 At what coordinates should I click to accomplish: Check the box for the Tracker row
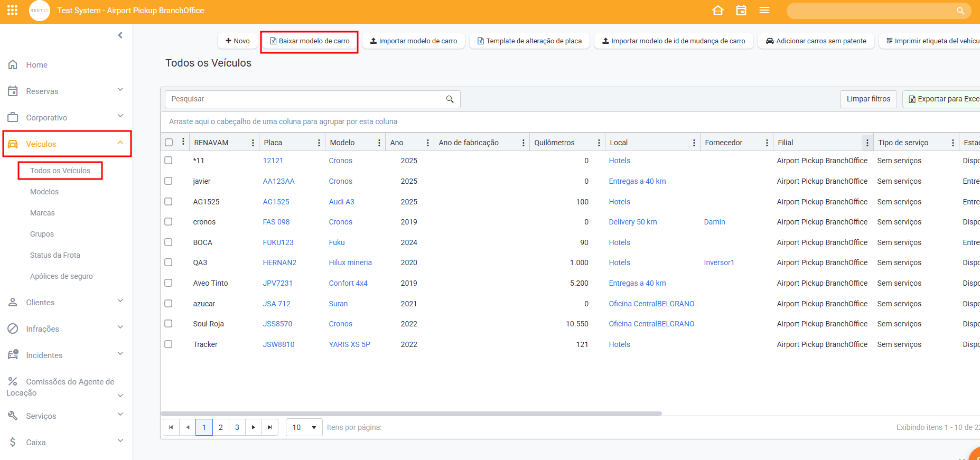click(x=169, y=344)
